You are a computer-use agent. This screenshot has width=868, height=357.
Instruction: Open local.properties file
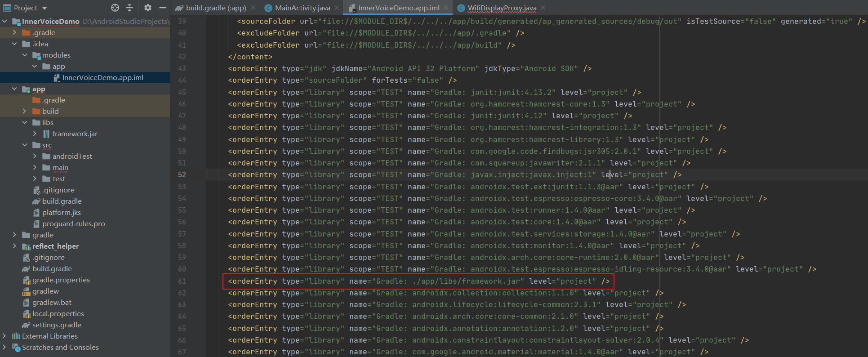58,314
